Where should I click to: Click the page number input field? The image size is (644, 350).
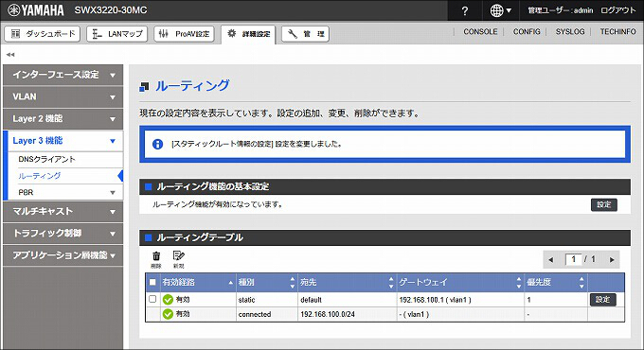tap(574, 259)
